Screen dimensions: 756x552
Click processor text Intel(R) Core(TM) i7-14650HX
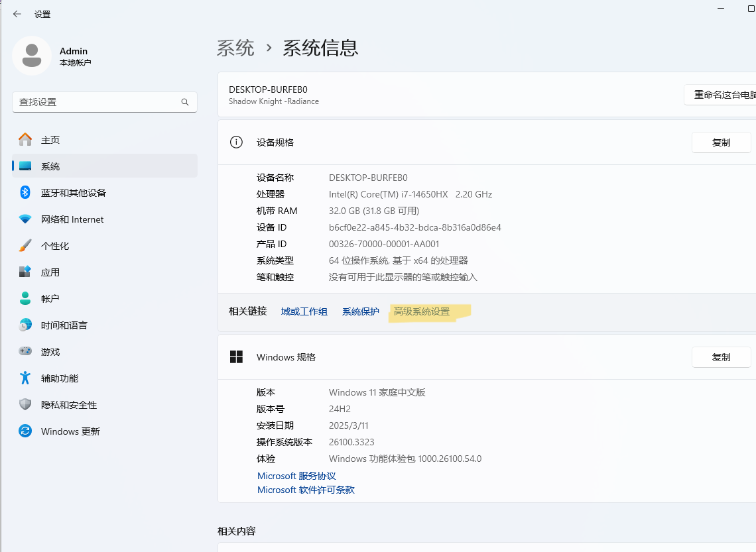[388, 195]
